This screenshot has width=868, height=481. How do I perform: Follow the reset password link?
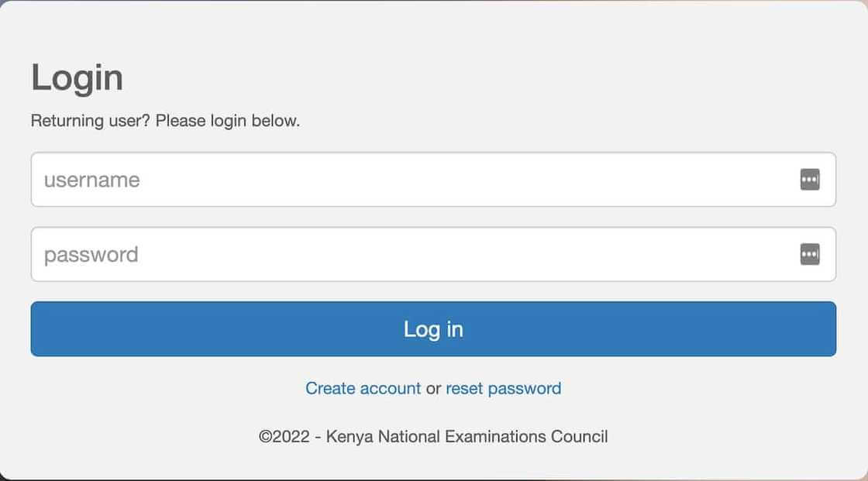pos(503,388)
